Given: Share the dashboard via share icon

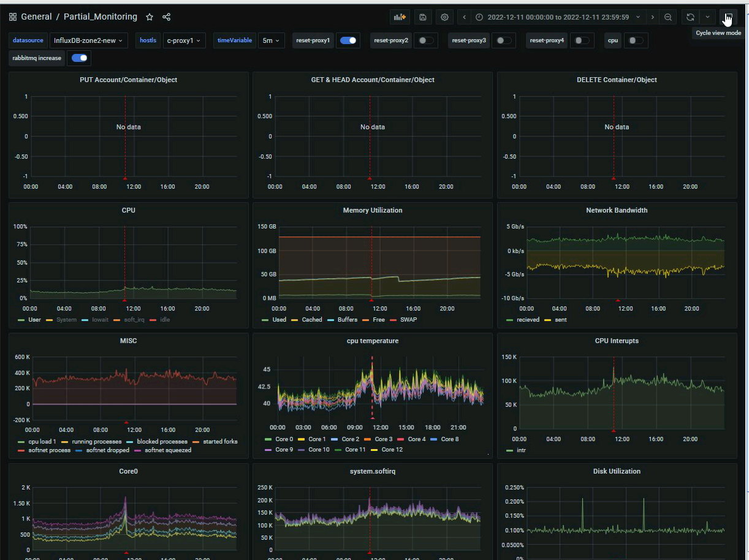Looking at the screenshot, I should coord(167,17).
